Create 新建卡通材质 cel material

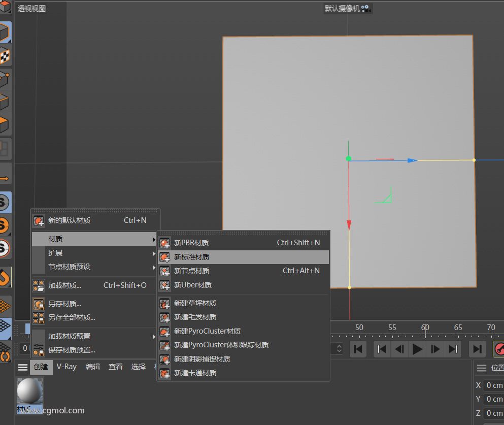tap(243, 373)
